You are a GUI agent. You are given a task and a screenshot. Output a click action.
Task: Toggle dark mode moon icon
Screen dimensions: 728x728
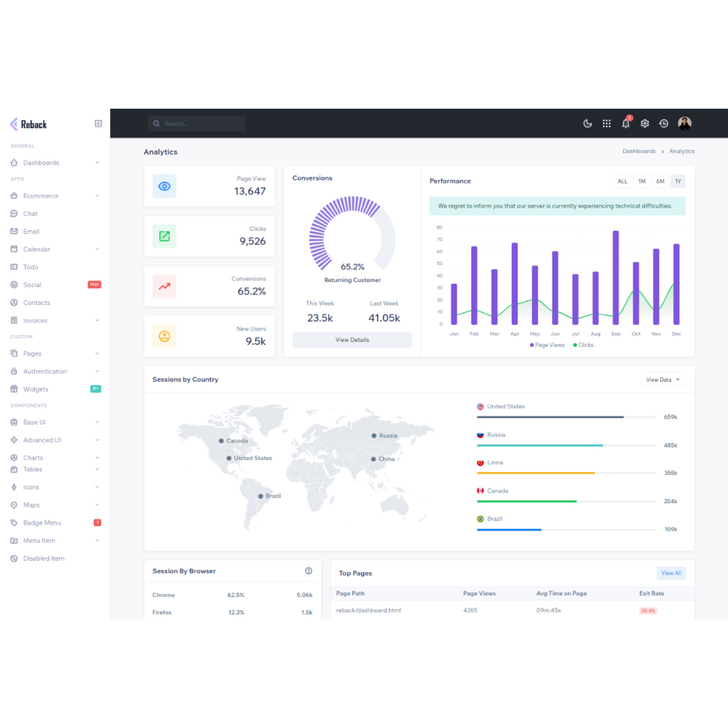(587, 124)
